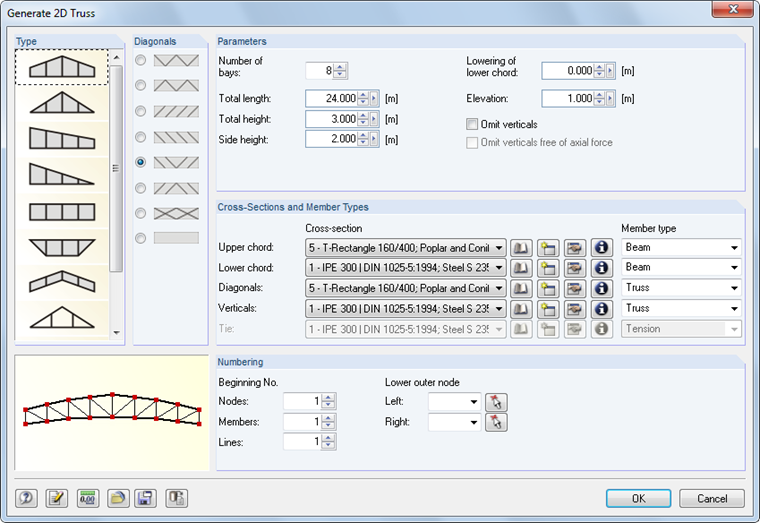Open Diagonals cross-section dropdown
The height and width of the screenshot is (523, 760).
(x=406, y=288)
